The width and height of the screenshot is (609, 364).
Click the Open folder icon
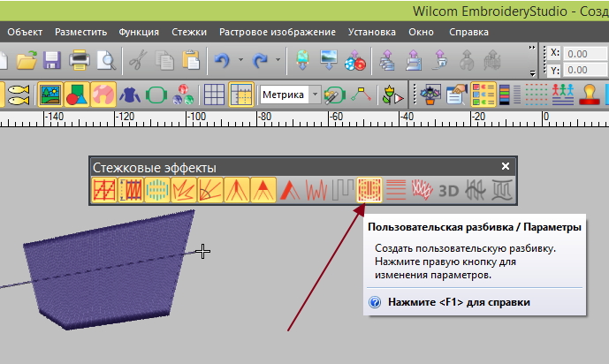click(x=27, y=60)
